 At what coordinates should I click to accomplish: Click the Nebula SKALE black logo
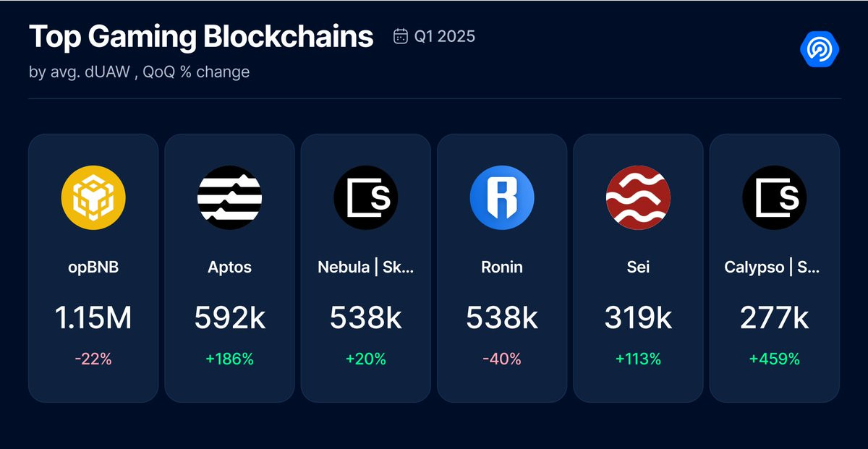click(x=366, y=197)
